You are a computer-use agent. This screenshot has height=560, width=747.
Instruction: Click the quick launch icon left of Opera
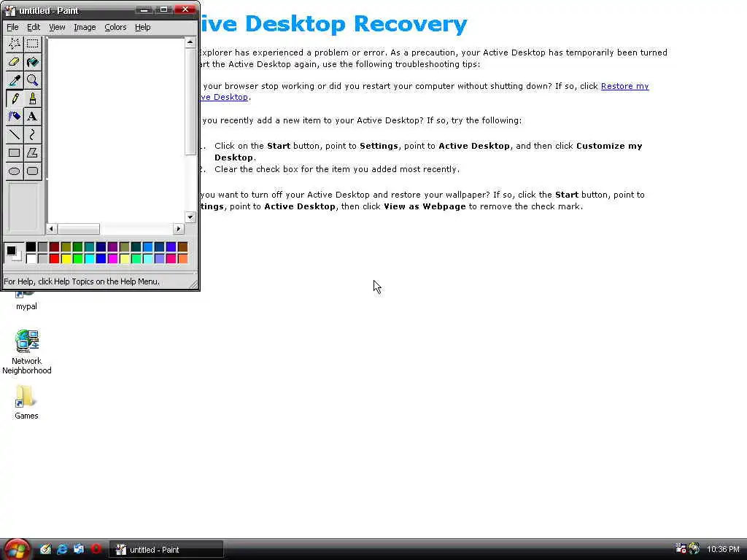coord(79,549)
